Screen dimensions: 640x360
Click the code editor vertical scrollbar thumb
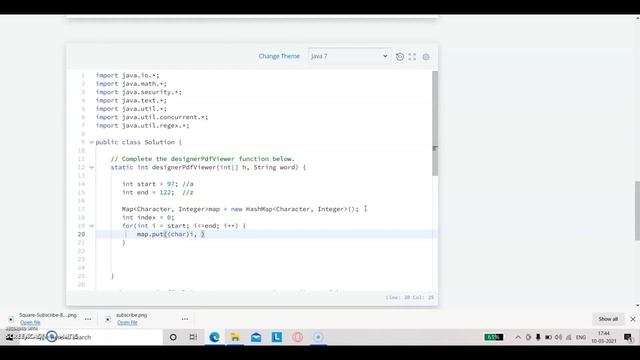point(435,123)
